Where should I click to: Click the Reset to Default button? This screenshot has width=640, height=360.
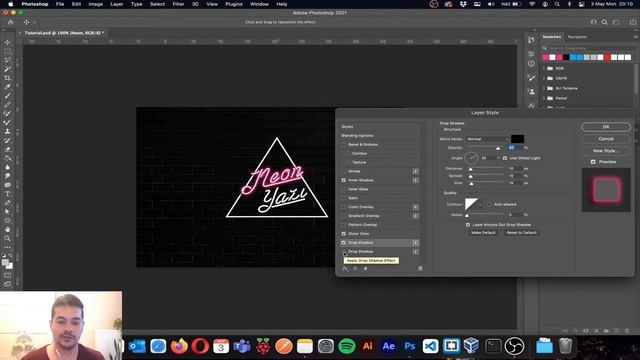(x=522, y=233)
